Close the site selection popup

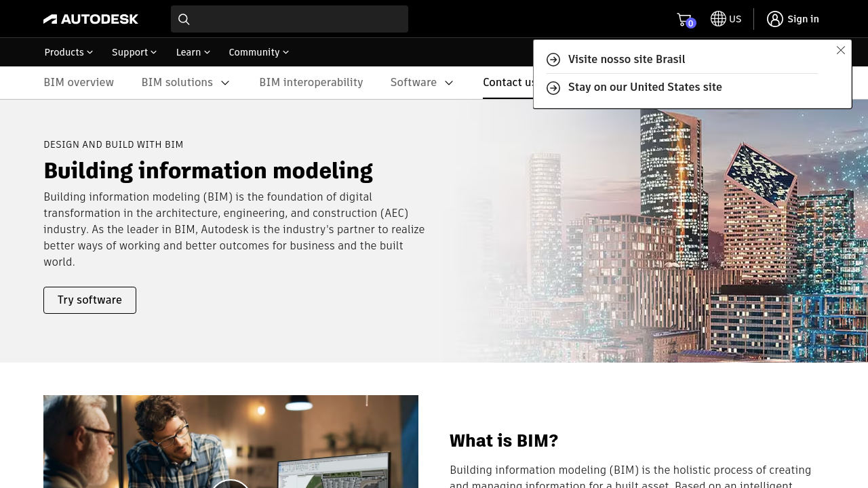841,50
